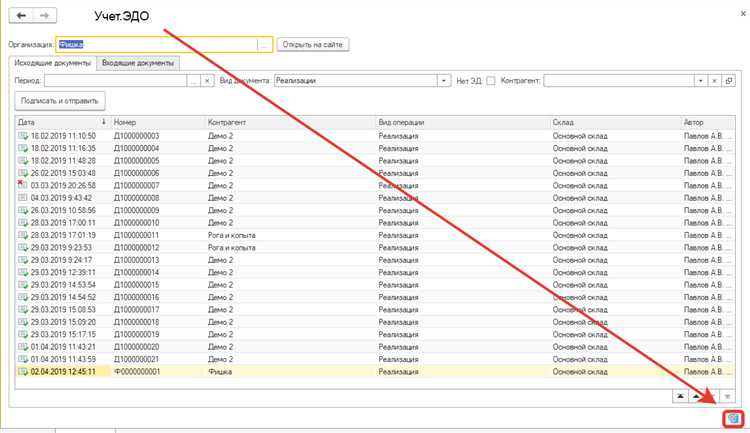Select the number cell Д1000000021
This screenshot has height=433, width=750.
click(x=136, y=359)
